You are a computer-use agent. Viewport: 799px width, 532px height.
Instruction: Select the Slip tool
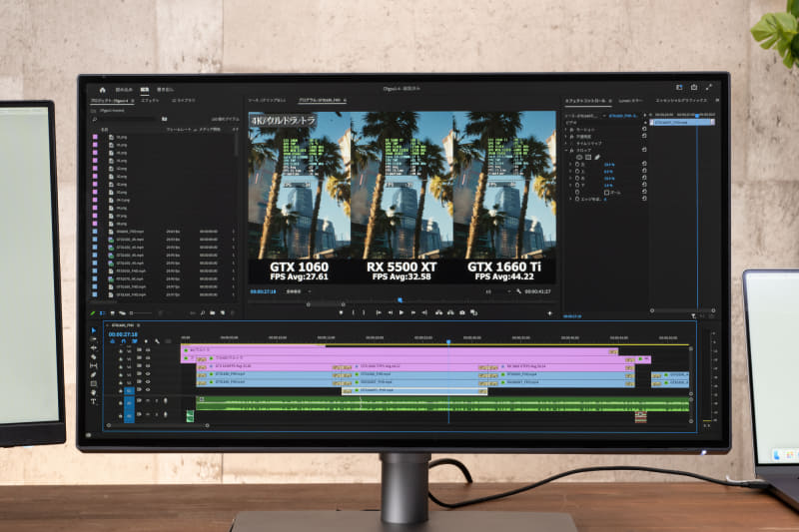tap(93, 365)
